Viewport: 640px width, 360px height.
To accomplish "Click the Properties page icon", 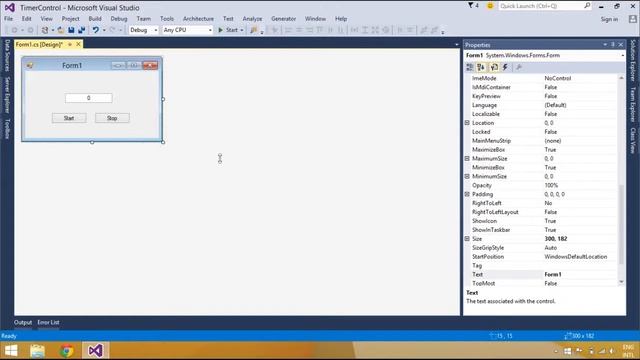I will [494, 67].
